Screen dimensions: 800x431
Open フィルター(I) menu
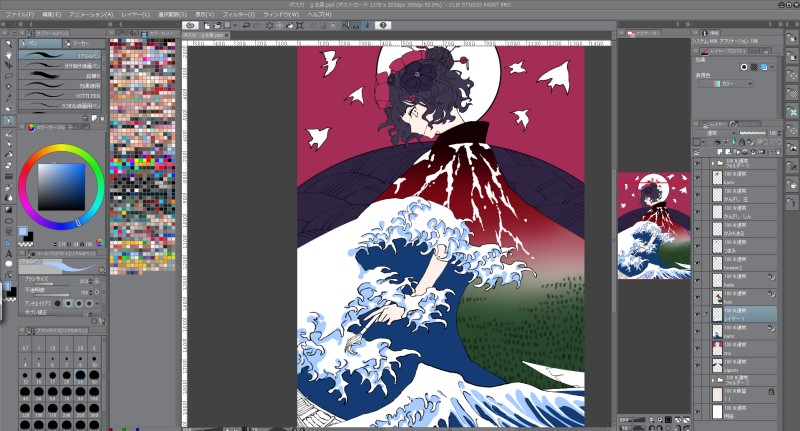[x=238, y=14]
